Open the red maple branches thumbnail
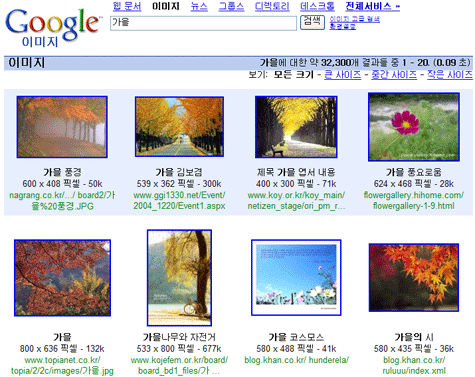The width and height of the screenshot is (475, 377). point(62,278)
